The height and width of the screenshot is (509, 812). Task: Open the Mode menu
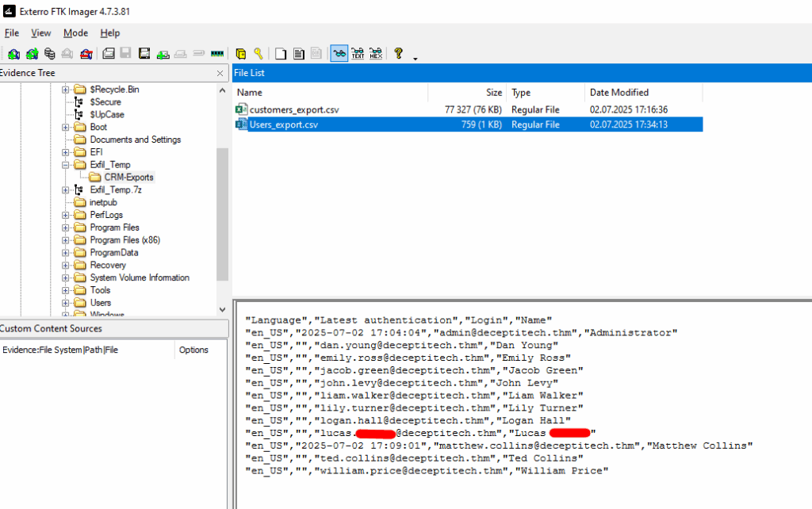pyautogui.click(x=75, y=33)
